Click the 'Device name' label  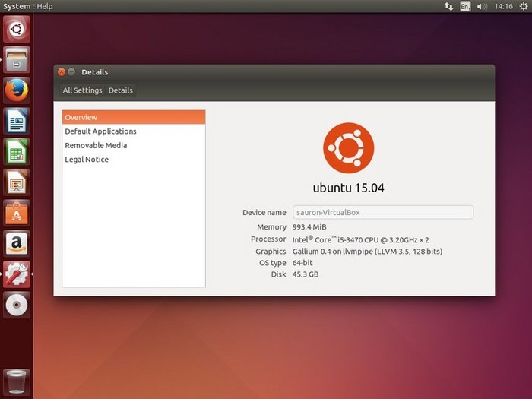tap(264, 212)
